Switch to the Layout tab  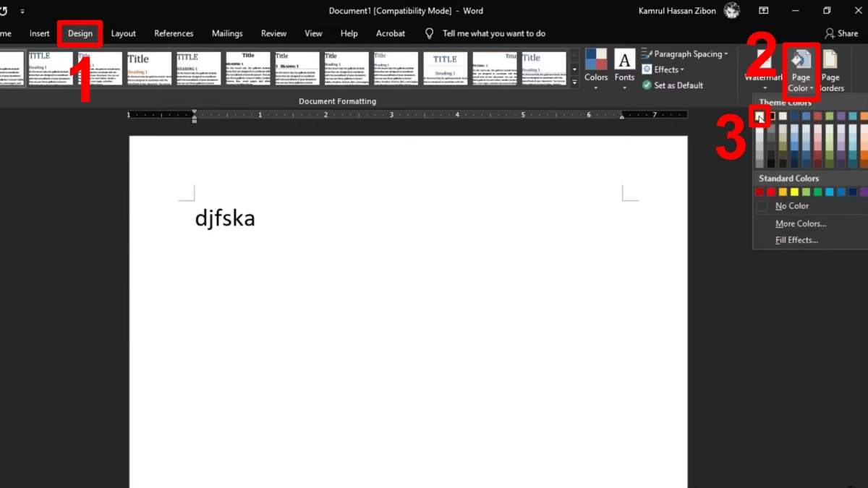coord(124,33)
